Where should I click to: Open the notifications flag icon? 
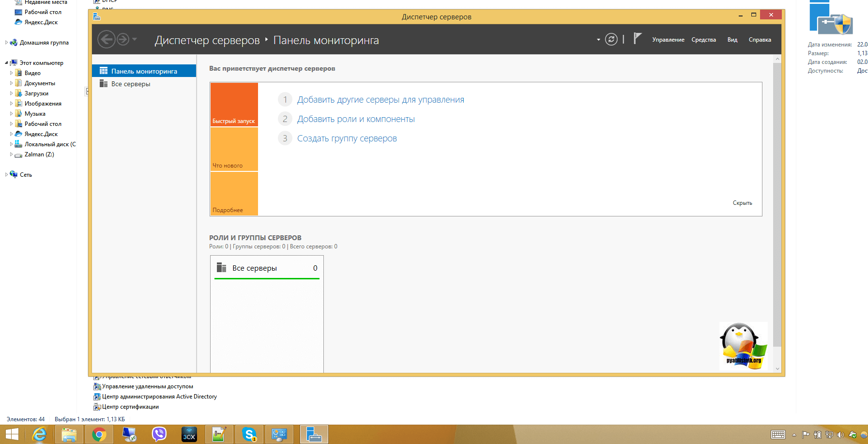tap(638, 39)
